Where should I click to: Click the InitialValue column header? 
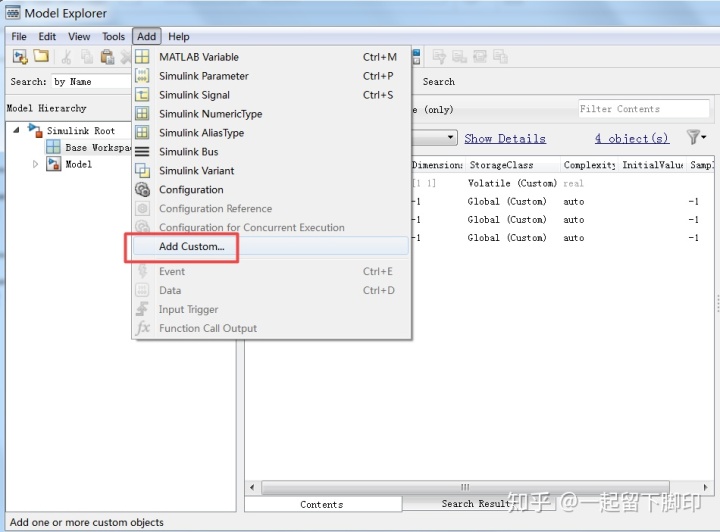point(652,164)
